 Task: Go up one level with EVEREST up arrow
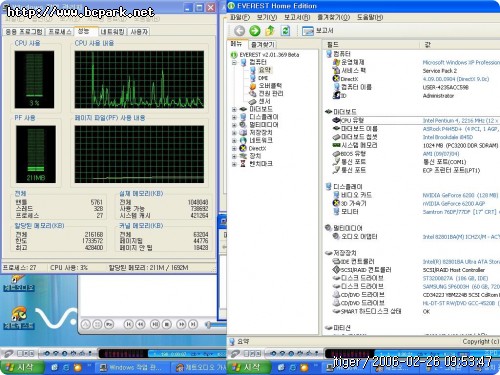point(270,31)
